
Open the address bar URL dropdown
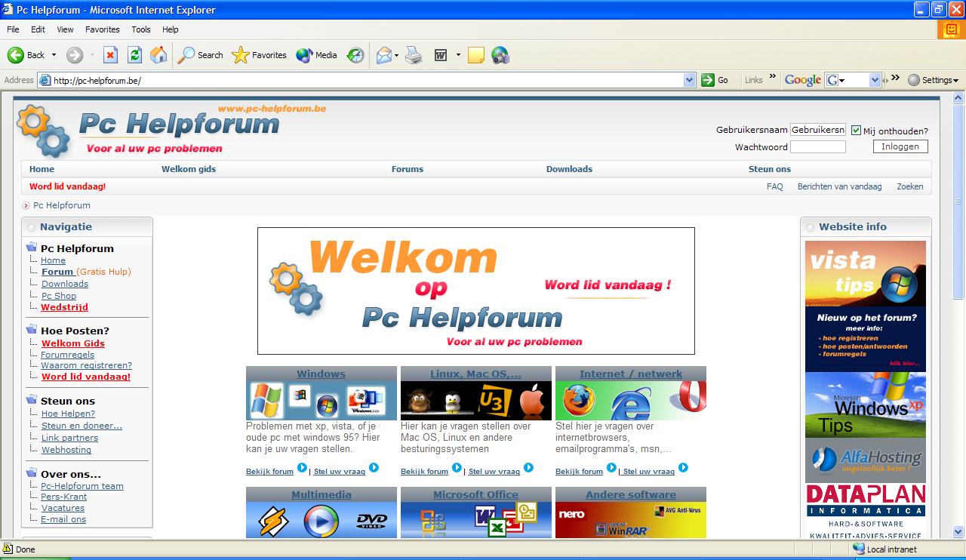tap(689, 80)
